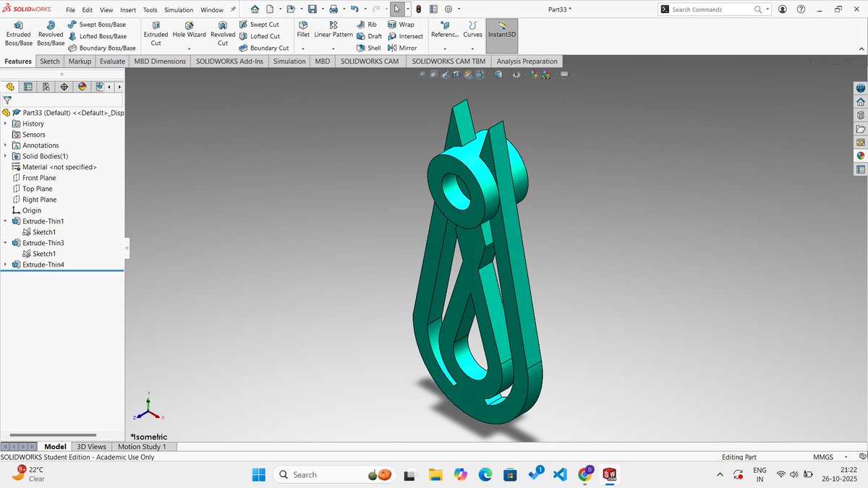
Task: Open the Simulation menu
Action: 179,10
